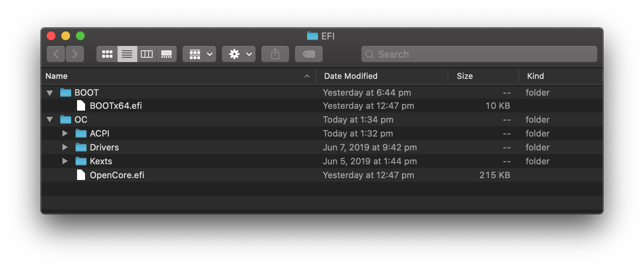The image size is (644, 268).
Task: Go back to previous folder
Action: [56, 54]
